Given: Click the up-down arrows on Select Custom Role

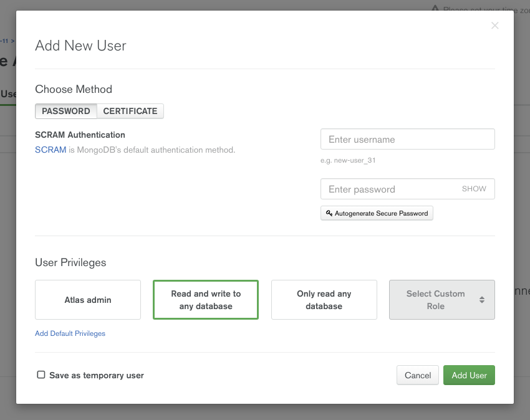Looking at the screenshot, I should tap(482, 300).
